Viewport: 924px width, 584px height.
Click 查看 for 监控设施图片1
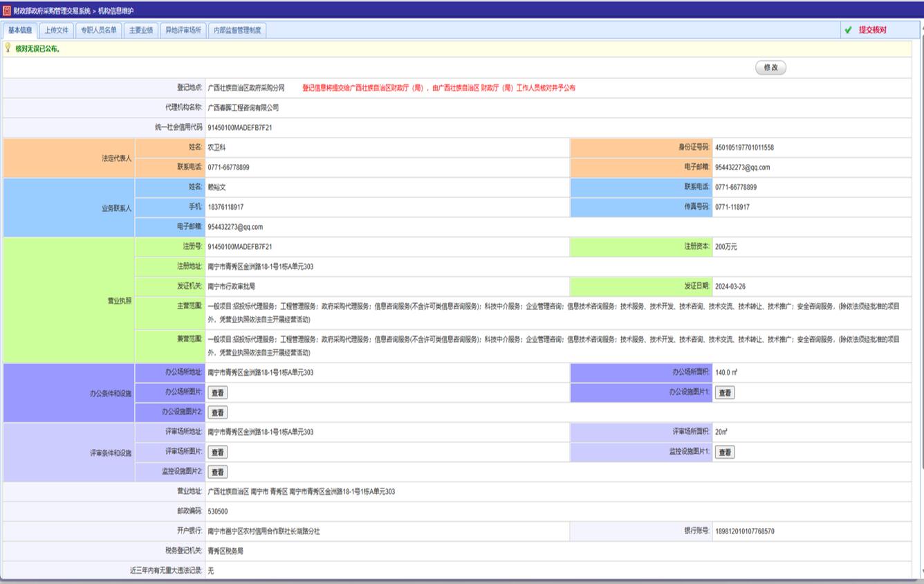click(724, 452)
